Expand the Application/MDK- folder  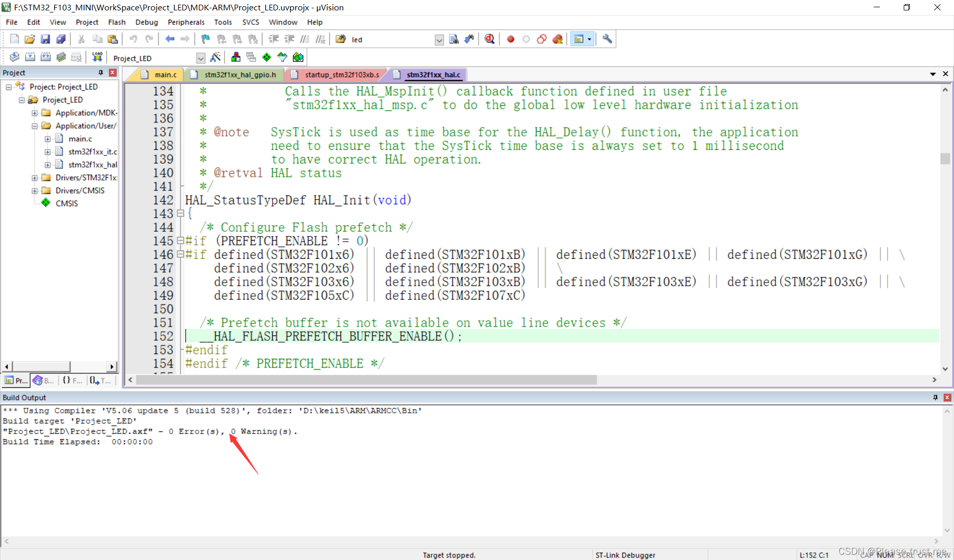coord(34,113)
